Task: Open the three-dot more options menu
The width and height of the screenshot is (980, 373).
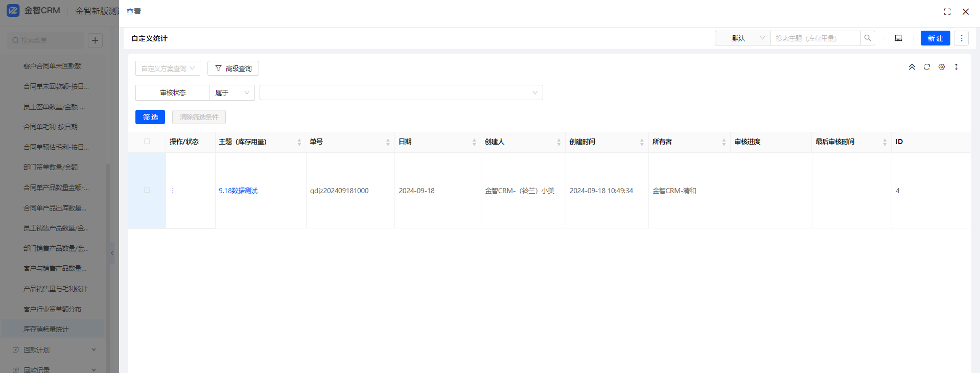Action: click(961, 38)
